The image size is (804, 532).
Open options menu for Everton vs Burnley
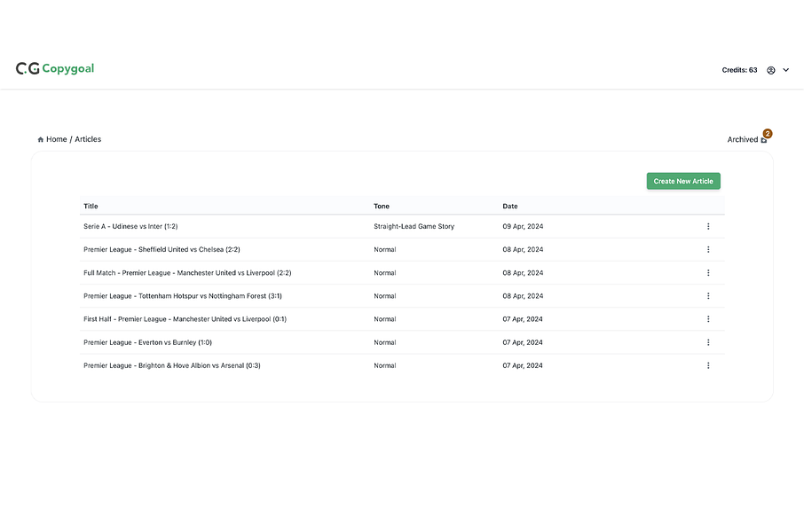[708, 342]
